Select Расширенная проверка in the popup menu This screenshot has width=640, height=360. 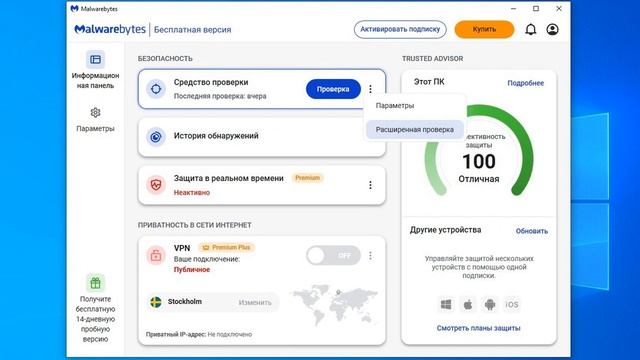click(x=415, y=129)
